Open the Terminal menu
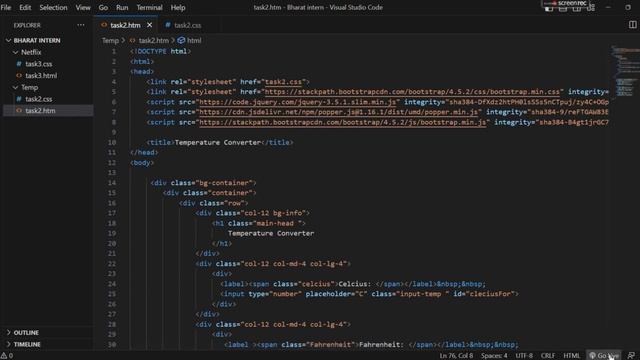This screenshot has height=360, width=640. 149,7
